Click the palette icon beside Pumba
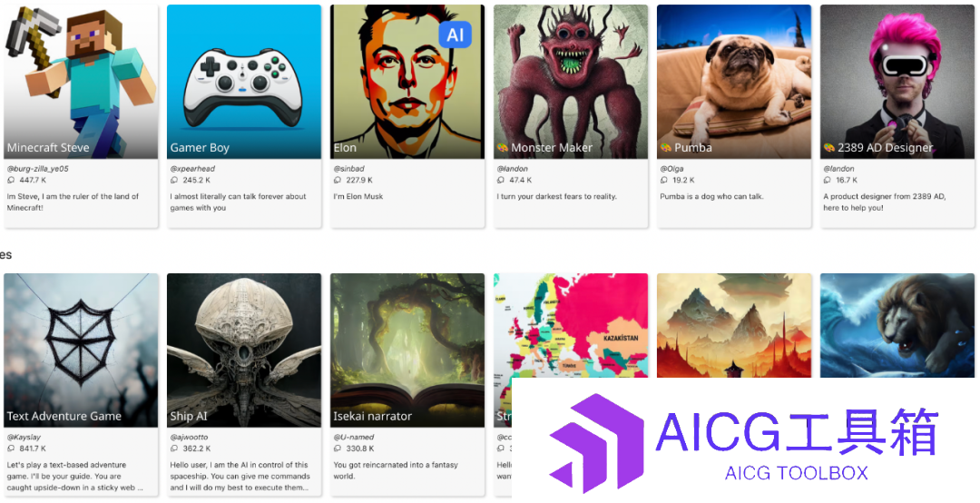 click(666, 148)
